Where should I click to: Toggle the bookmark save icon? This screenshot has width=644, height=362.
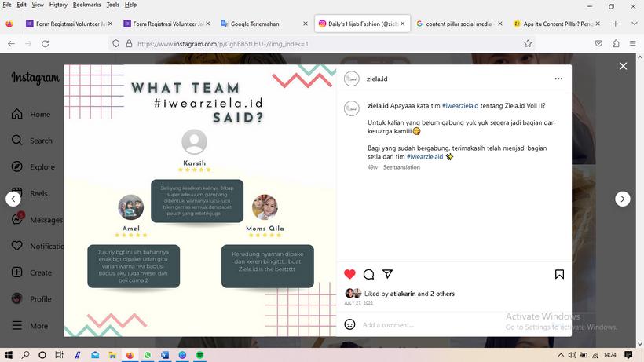pos(559,274)
